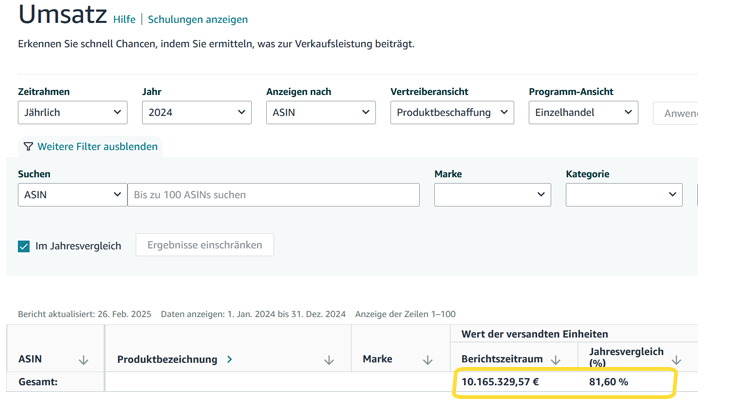The height and width of the screenshot is (400, 752).
Task: Sort by Produktbezeichnung column arrow
Action: [x=329, y=360]
